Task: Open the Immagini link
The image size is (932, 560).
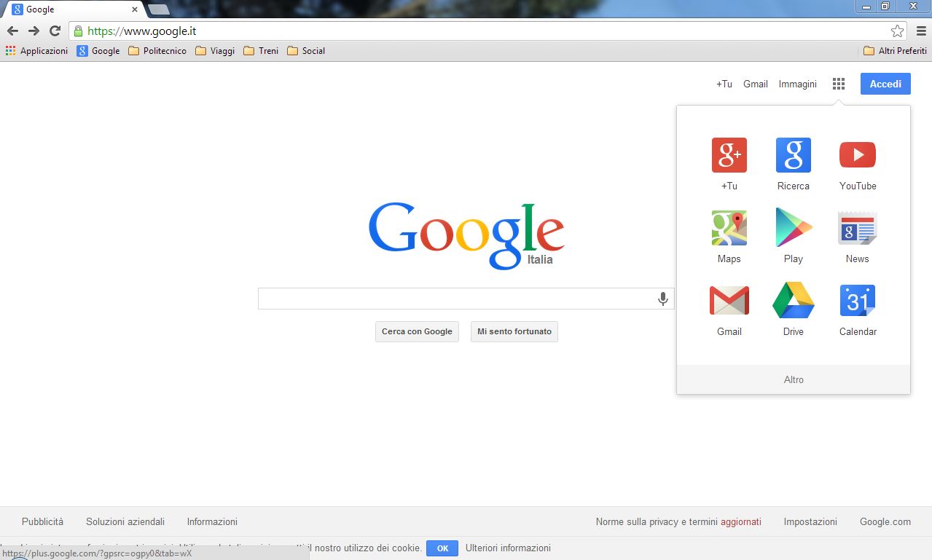Action: [798, 84]
